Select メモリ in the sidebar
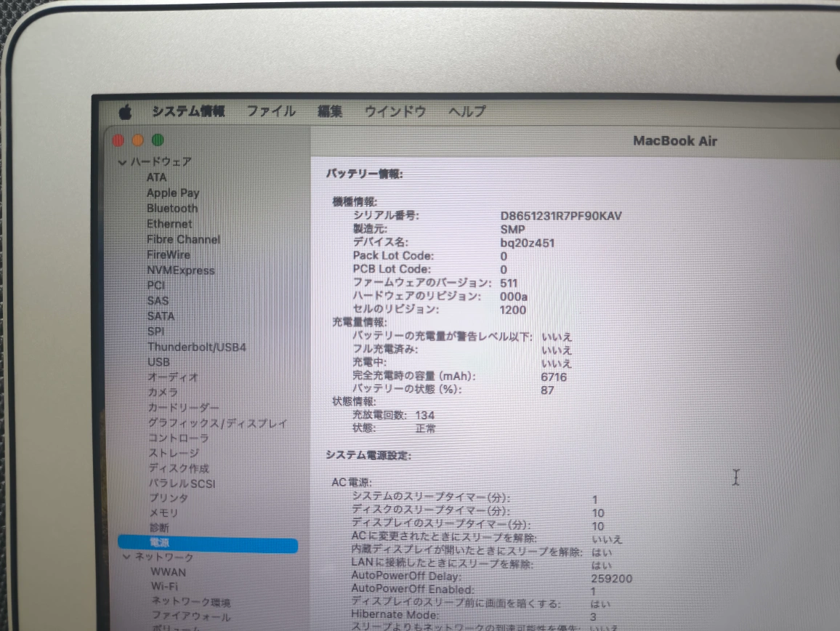Viewport: 840px width, 631px height. coord(163,513)
